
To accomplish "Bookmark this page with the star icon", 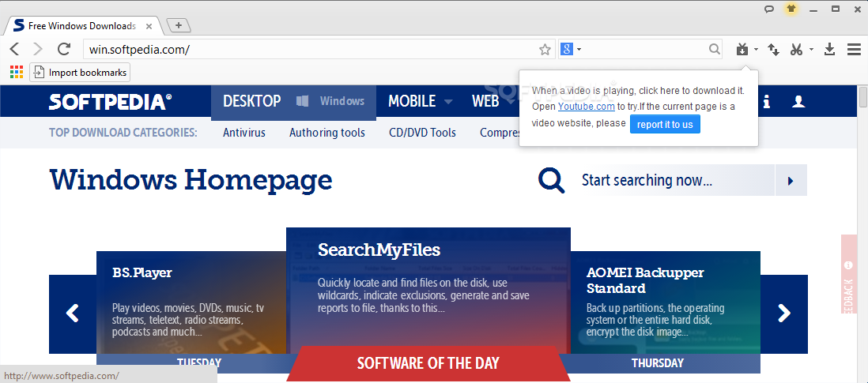I will pos(545,50).
